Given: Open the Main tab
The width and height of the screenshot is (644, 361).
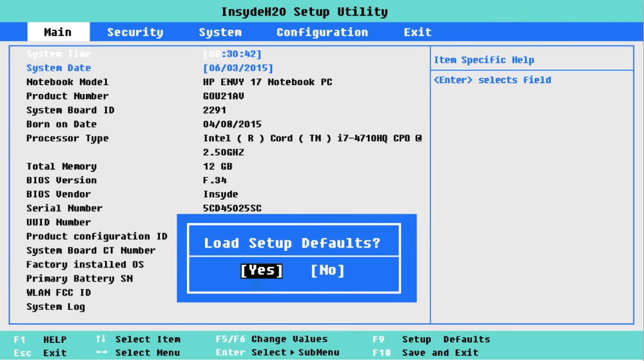Looking at the screenshot, I should coord(58,32).
